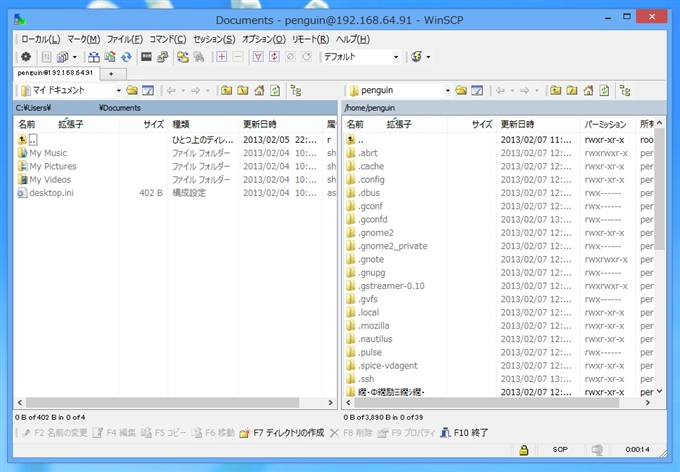The height and width of the screenshot is (472, 680).
Task: Sort local panel by サイズ column header
Action: point(143,125)
